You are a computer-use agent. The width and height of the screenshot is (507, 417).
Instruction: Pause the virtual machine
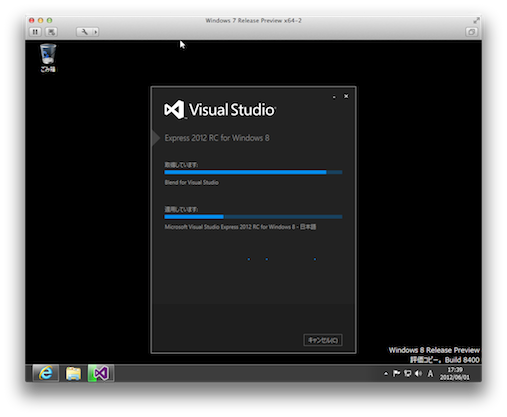click(x=35, y=32)
